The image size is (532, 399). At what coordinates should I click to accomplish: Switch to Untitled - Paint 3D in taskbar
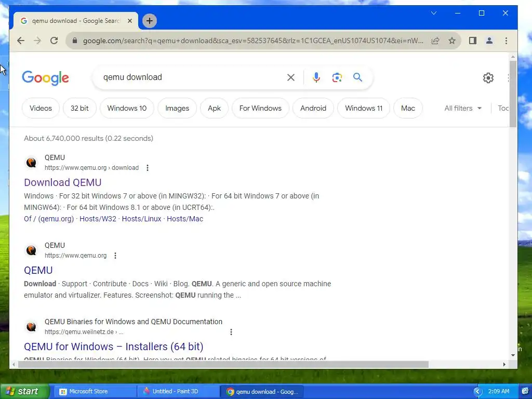click(178, 391)
